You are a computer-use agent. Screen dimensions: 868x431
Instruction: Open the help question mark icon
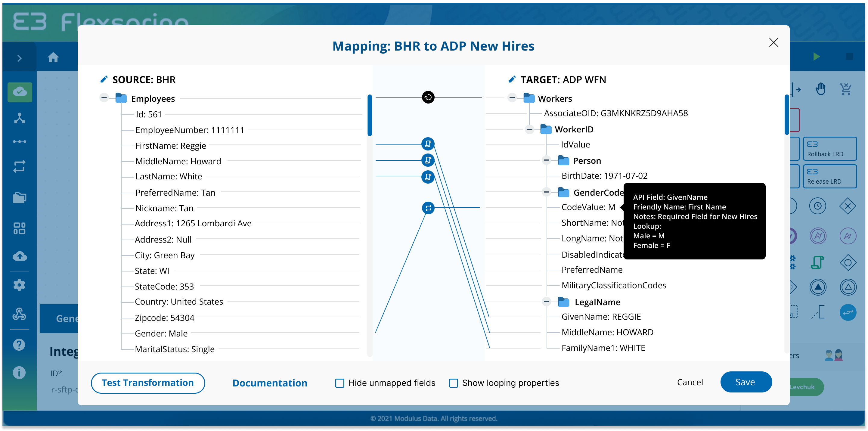19,344
